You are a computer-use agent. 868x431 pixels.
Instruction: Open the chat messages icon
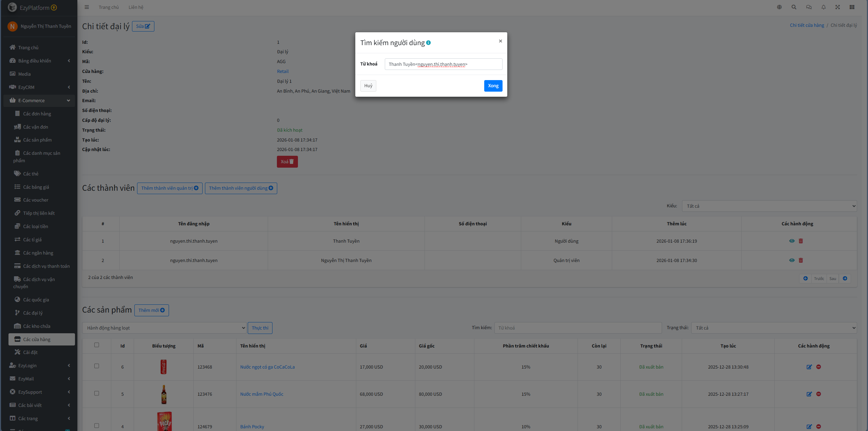pyautogui.click(x=809, y=7)
